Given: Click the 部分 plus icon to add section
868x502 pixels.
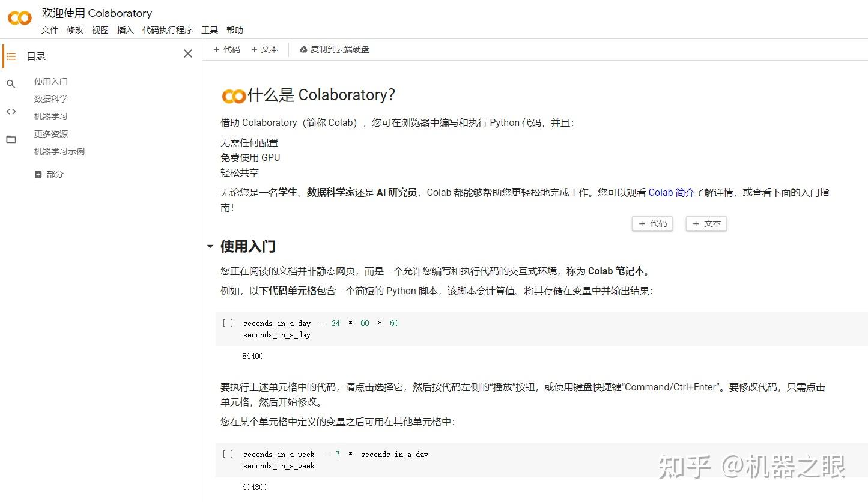Looking at the screenshot, I should 38,174.
